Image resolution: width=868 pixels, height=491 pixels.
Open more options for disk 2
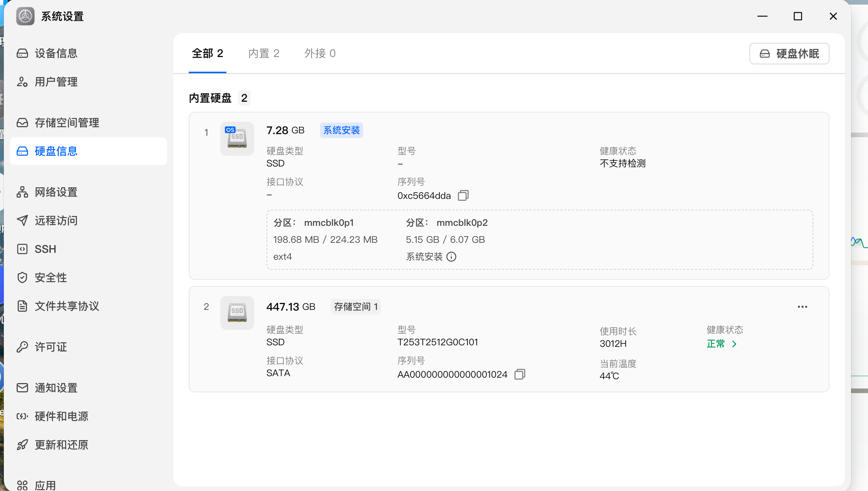click(803, 307)
